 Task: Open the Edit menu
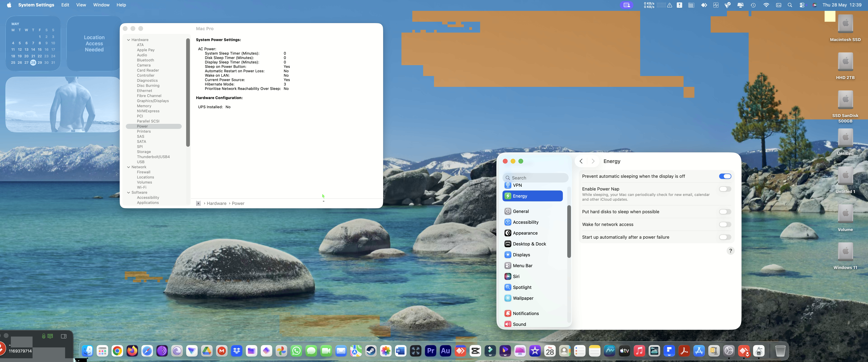click(65, 5)
